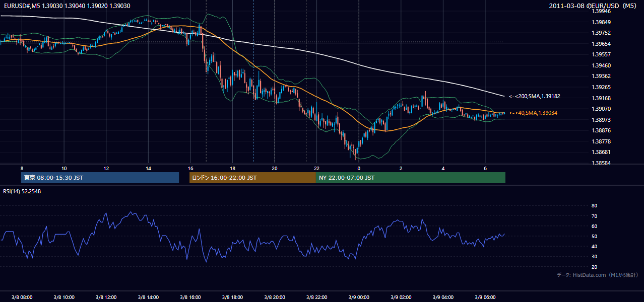Select the 東京 08:00-15:30 JST session bar
644x302 pixels.
(x=100, y=178)
